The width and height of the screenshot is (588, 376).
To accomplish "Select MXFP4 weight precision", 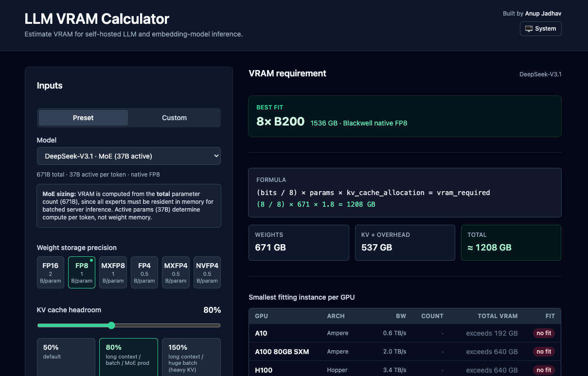I will click(x=176, y=272).
